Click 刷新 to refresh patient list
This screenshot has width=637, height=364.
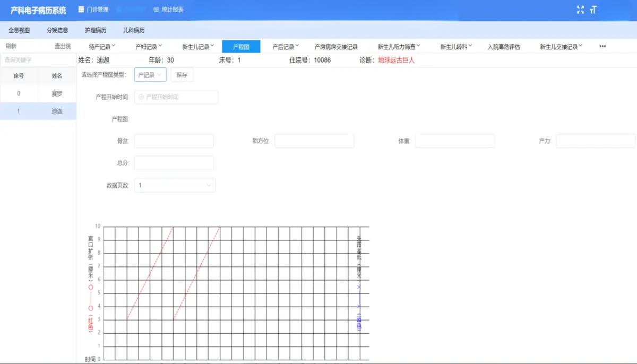pyautogui.click(x=11, y=46)
